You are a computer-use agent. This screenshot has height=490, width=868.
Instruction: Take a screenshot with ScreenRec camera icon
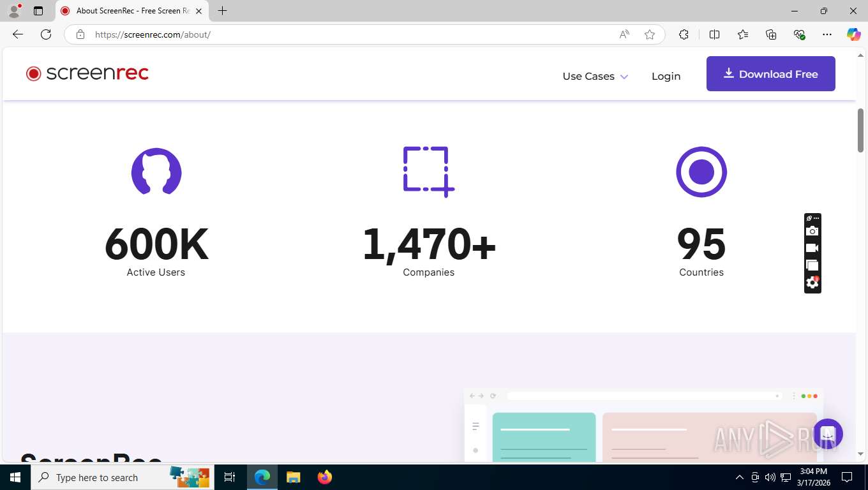812,231
